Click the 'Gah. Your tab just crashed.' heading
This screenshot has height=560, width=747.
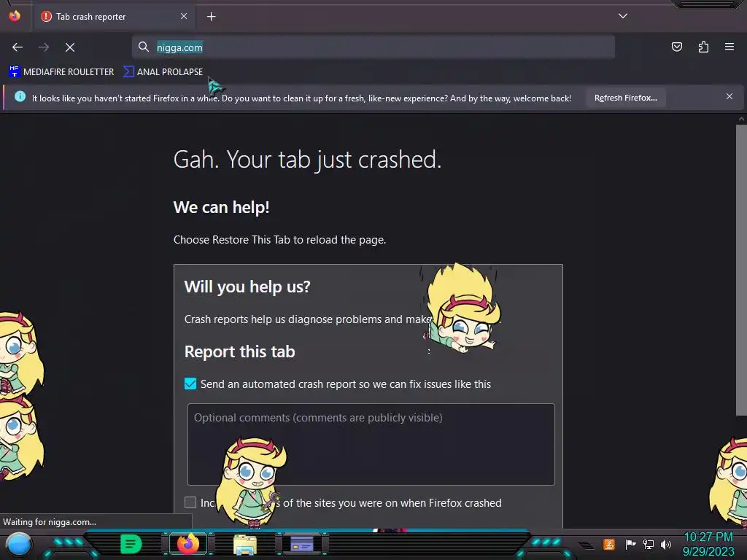pos(307,159)
